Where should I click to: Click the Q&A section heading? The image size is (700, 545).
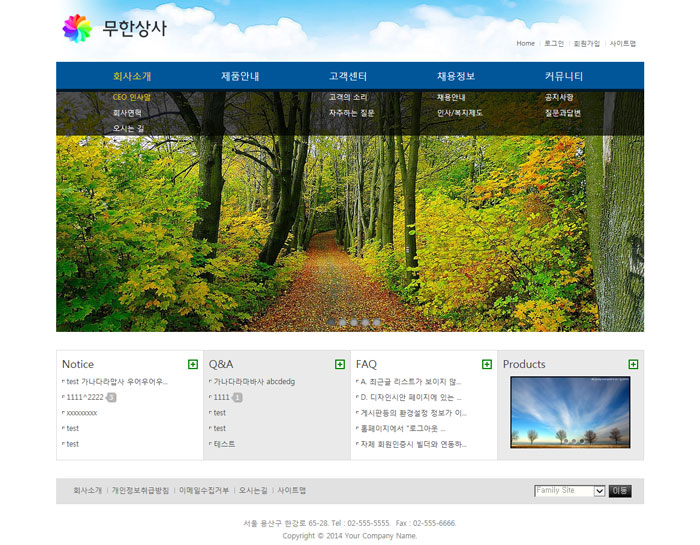point(221,364)
